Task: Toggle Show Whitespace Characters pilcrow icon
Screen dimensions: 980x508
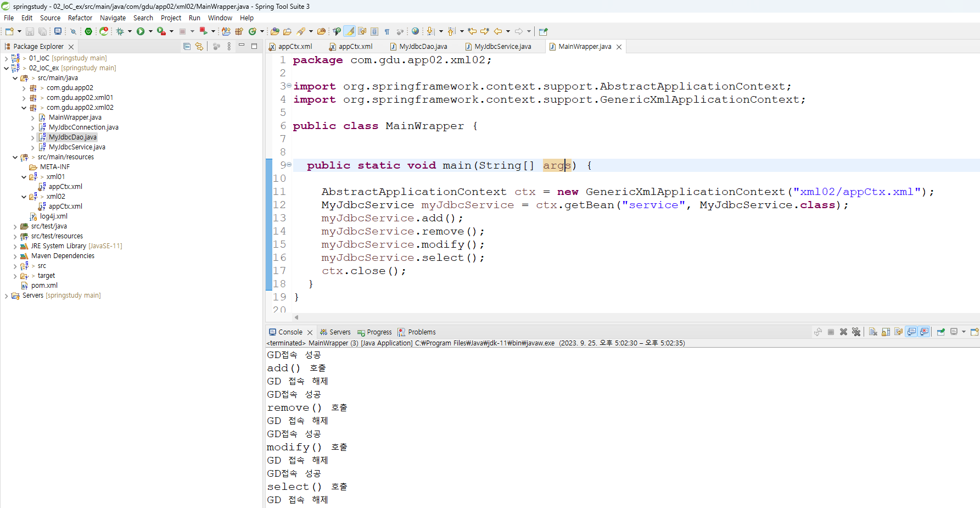Action: click(x=387, y=31)
